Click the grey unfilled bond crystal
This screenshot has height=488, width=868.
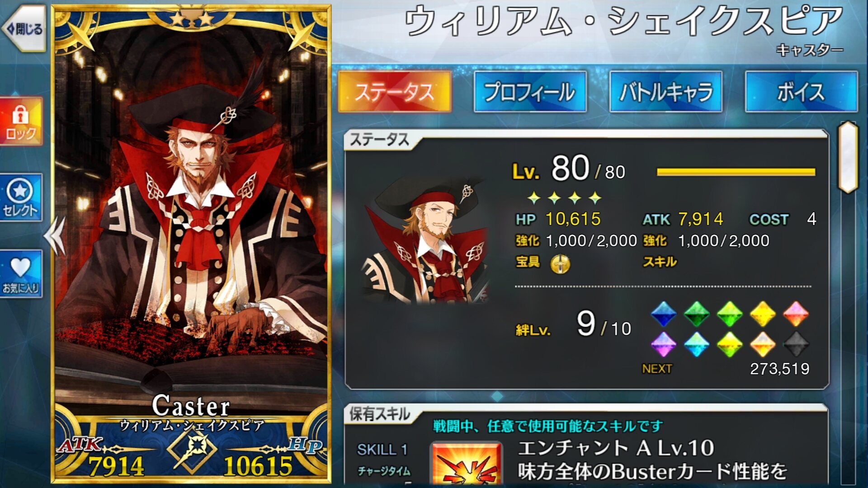(796, 344)
